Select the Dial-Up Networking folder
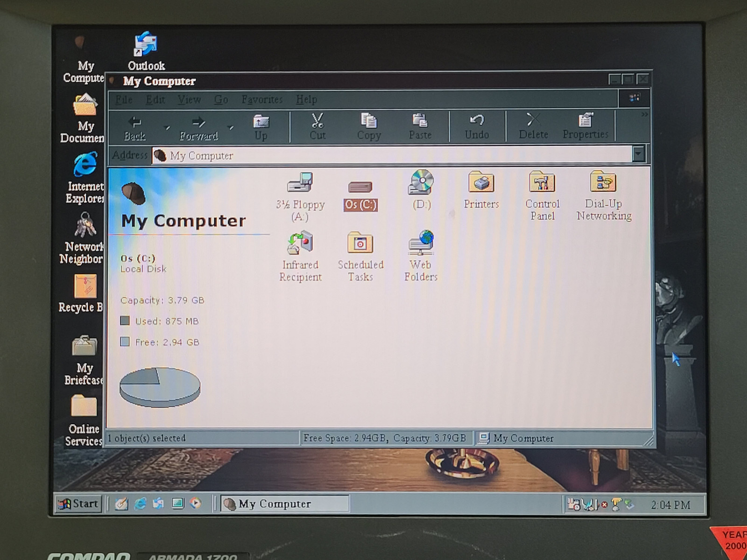The width and height of the screenshot is (747, 560). click(x=604, y=196)
